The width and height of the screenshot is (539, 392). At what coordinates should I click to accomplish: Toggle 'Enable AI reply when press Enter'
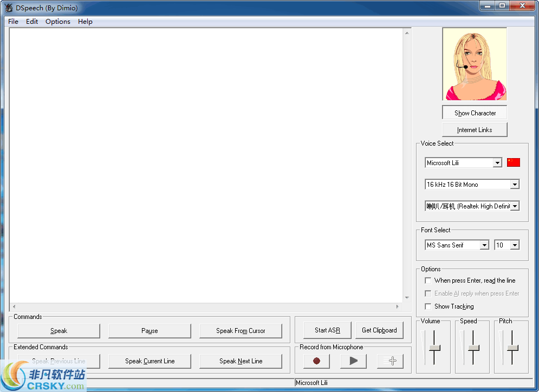tap(428, 293)
